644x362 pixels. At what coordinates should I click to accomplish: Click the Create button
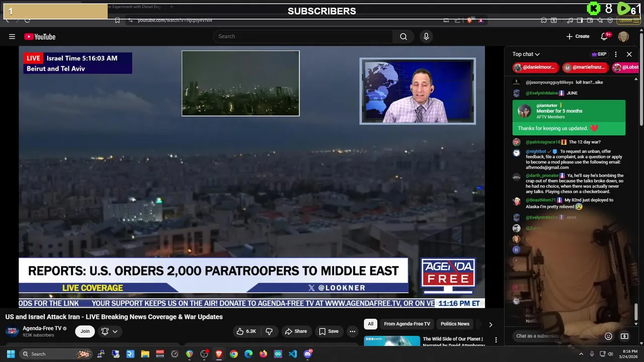click(578, 36)
